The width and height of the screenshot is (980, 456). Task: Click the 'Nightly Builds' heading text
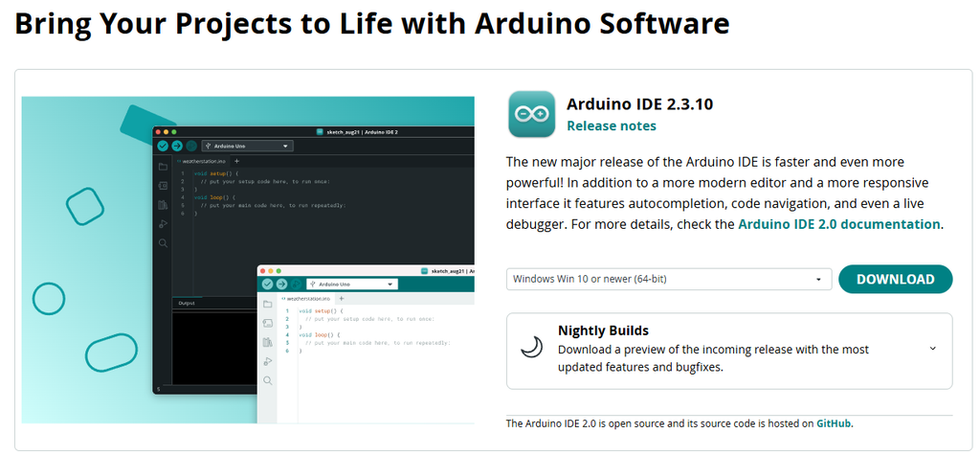tap(603, 331)
